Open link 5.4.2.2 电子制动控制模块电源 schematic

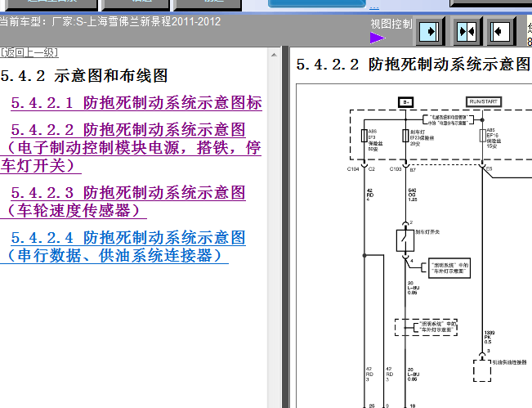[x=131, y=148]
